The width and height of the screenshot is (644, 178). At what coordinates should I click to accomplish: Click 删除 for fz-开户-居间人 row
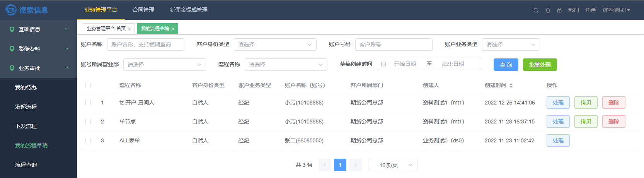point(614,103)
